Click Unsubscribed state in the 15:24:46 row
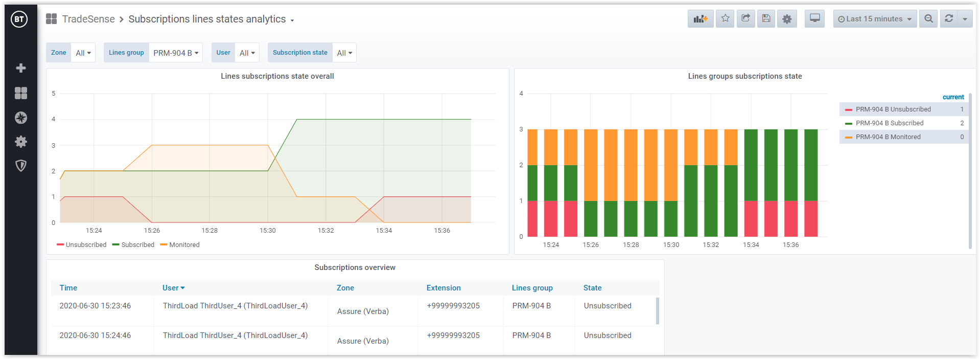Image resolution: width=980 pixels, height=359 pixels. (608, 335)
